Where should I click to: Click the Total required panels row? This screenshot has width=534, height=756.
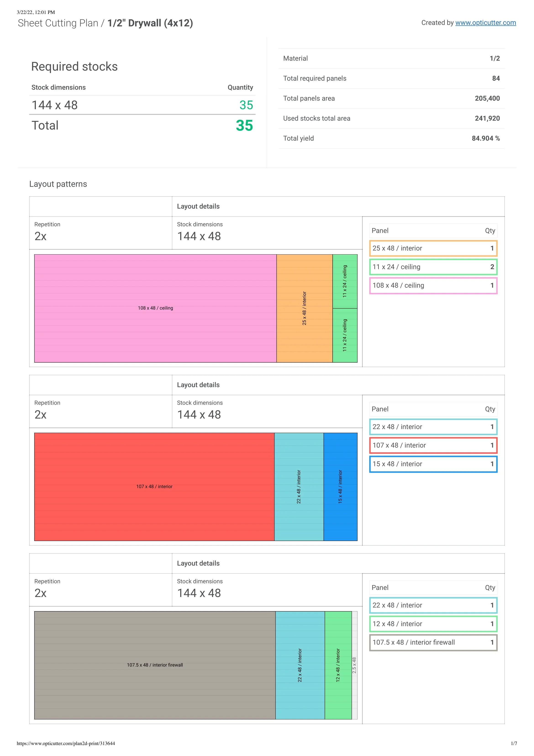pos(391,78)
